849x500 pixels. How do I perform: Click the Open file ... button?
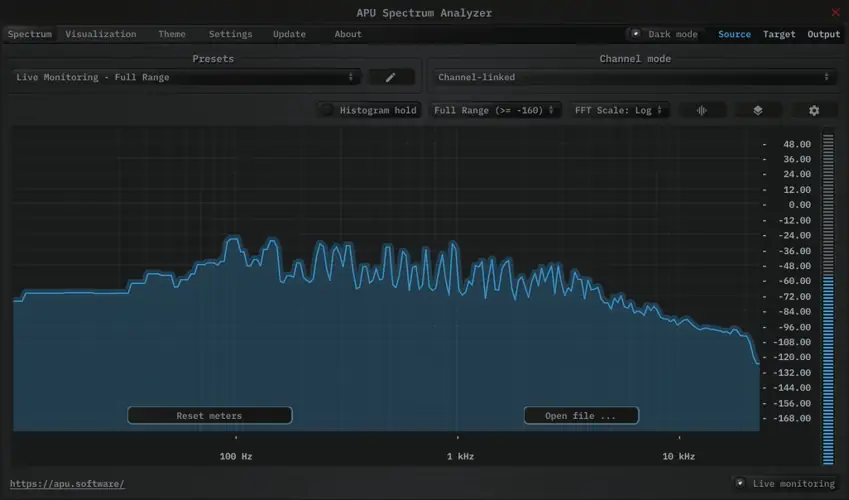580,416
